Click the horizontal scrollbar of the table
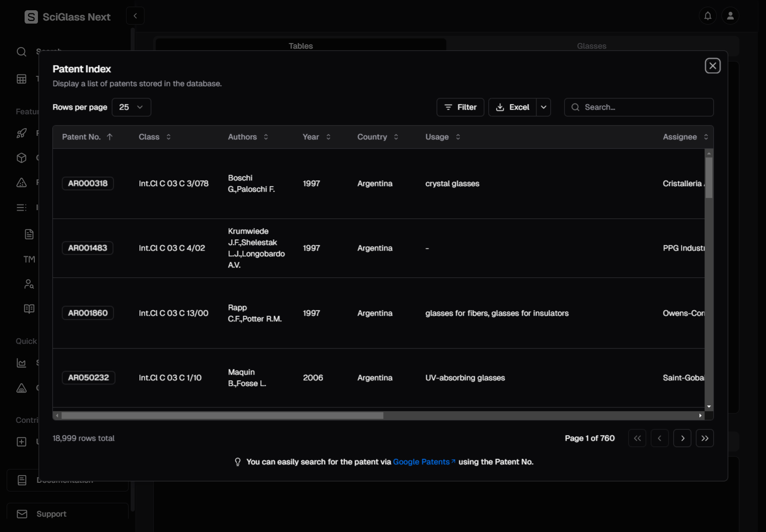The height and width of the screenshot is (532, 766). [x=222, y=416]
